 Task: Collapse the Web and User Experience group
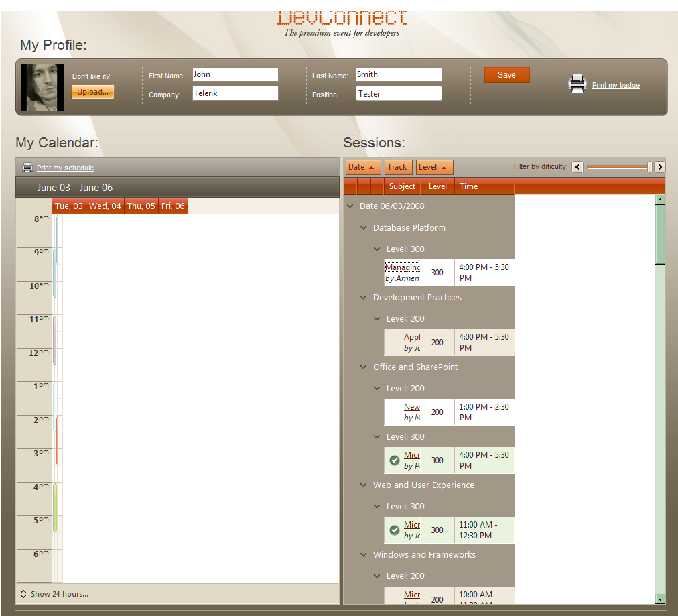tap(364, 485)
